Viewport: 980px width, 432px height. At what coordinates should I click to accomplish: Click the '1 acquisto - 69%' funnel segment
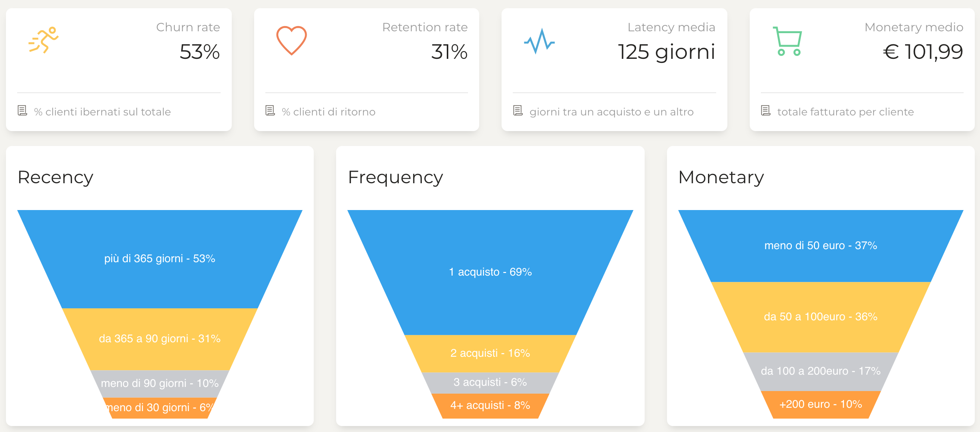pos(490,272)
